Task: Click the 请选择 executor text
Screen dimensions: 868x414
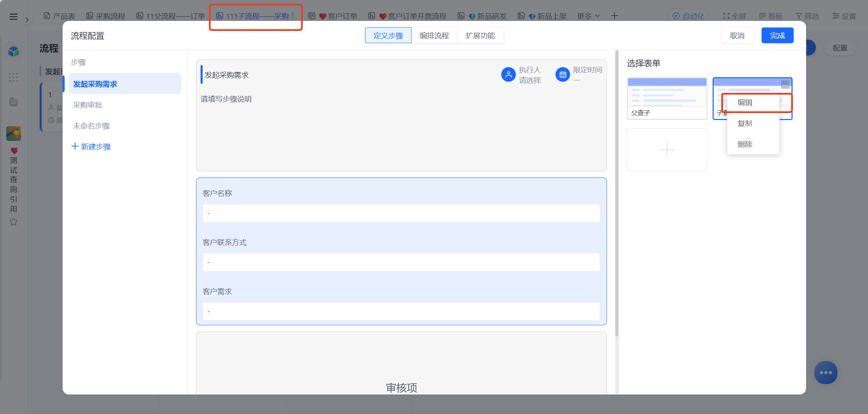Action: click(530, 80)
